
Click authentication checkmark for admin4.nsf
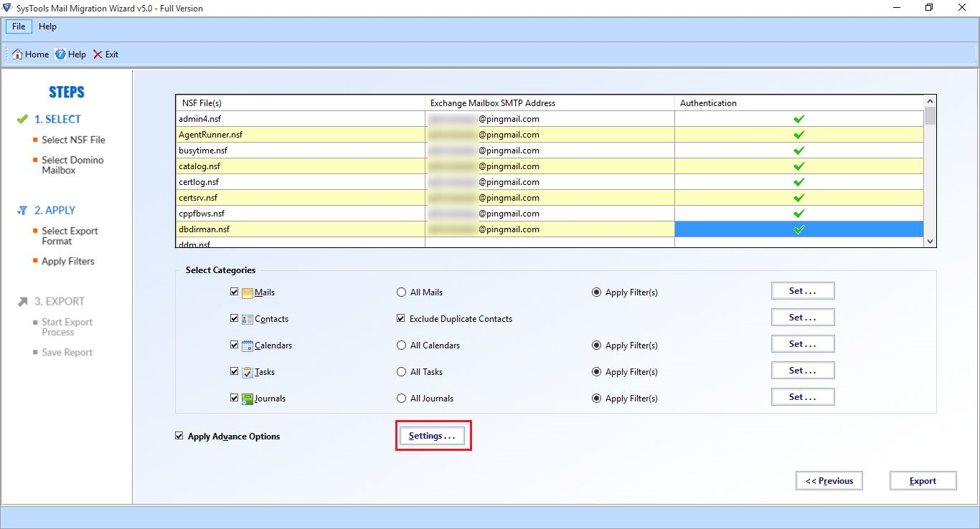pyautogui.click(x=798, y=119)
